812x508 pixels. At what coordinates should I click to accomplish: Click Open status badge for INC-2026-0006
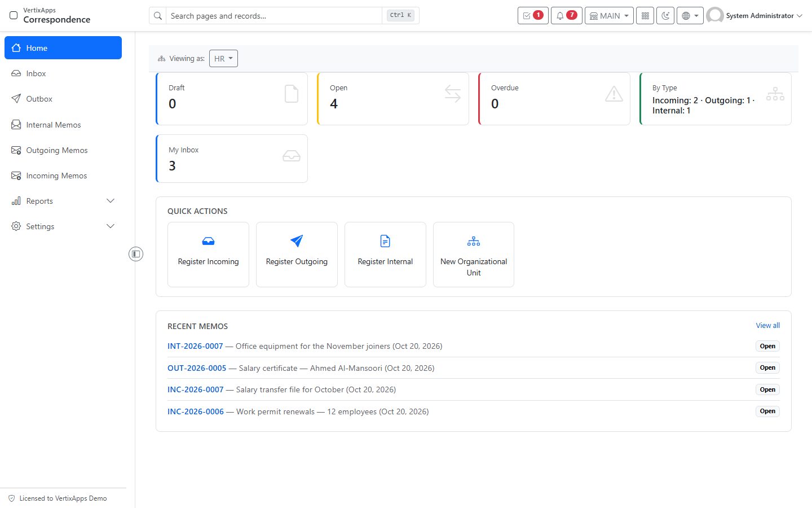click(767, 411)
